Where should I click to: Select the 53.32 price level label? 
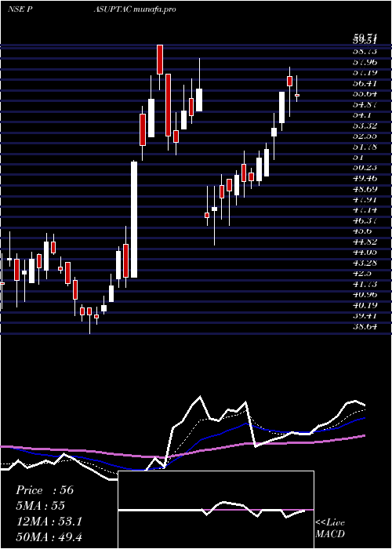[x=365, y=125]
